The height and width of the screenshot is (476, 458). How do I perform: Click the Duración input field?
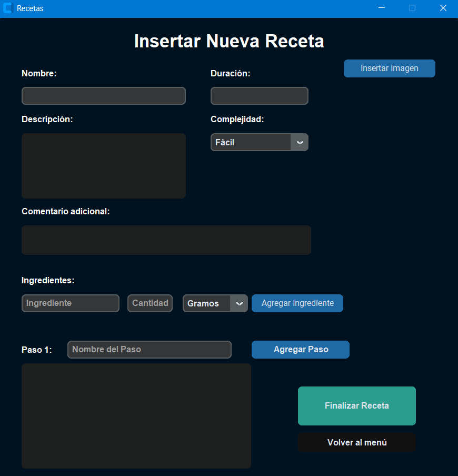tap(259, 96)
